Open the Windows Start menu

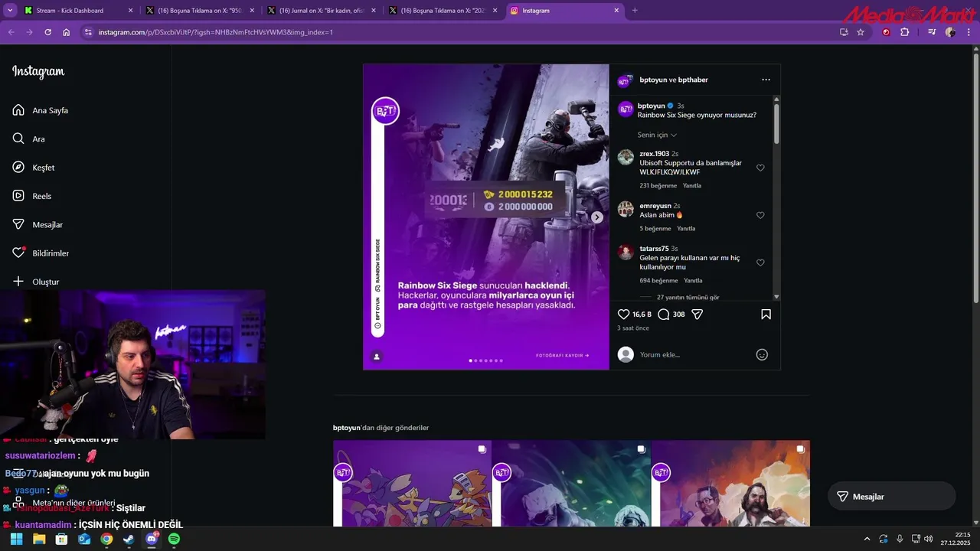pos(16,539)
